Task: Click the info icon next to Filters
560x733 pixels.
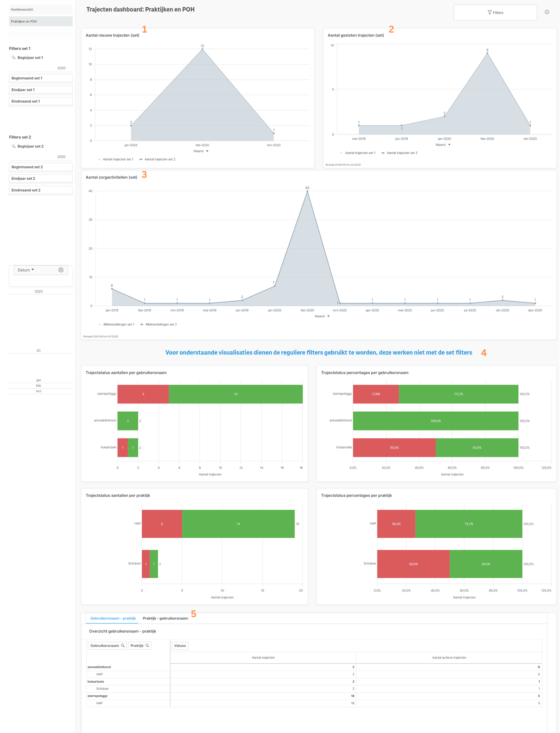Action: (x=547, y=12)
